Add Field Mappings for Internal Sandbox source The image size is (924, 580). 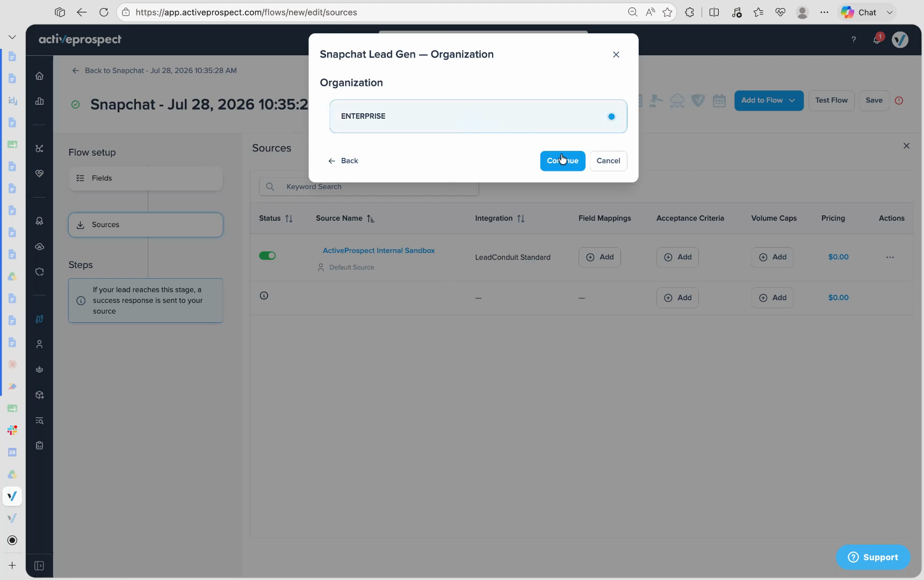click(x=600, y=257)
